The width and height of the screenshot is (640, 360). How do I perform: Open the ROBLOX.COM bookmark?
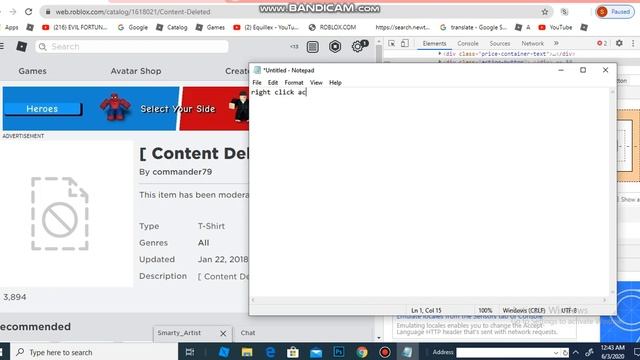pyautogui.click(x=332, y=27)
